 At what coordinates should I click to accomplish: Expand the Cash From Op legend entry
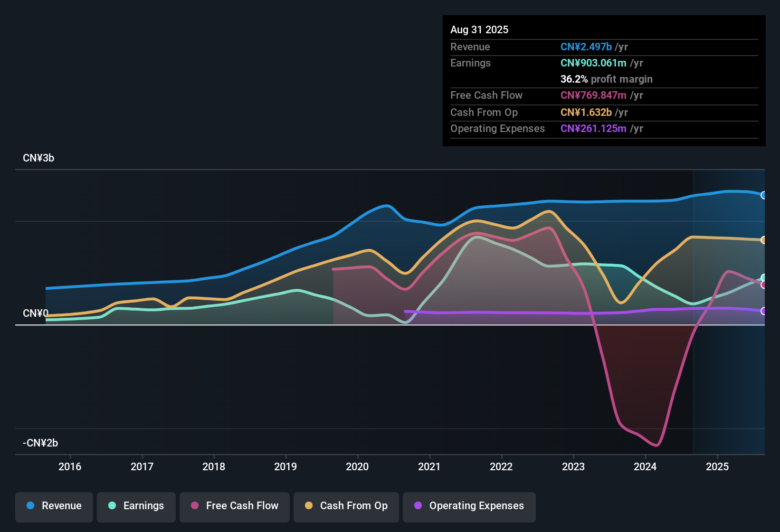click(346, 506)
